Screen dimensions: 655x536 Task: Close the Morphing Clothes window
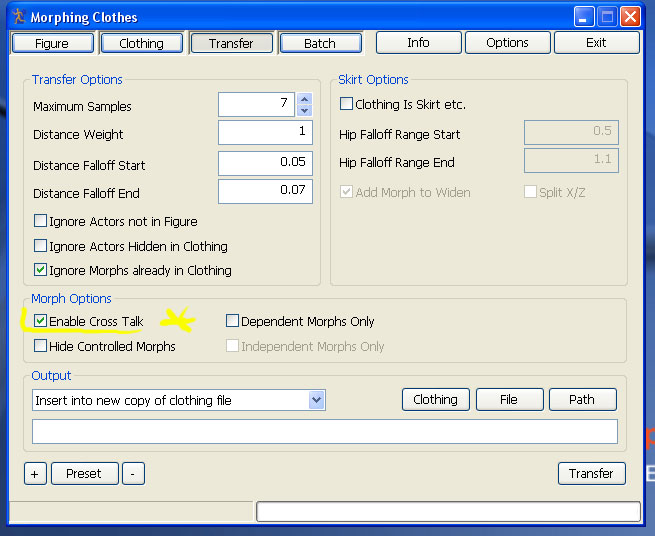click(x=630, y=17)
